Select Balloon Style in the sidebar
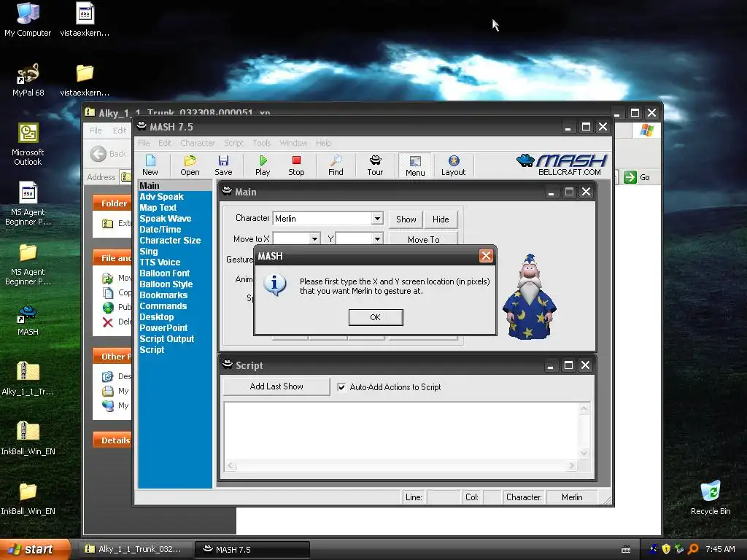The height and width of the screenshot is (560, 747). point(166,284)
